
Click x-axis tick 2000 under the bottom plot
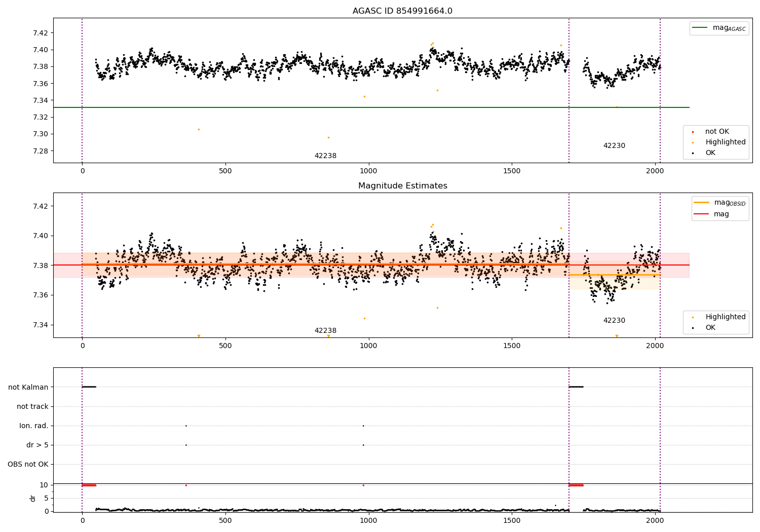pos(655,520)
